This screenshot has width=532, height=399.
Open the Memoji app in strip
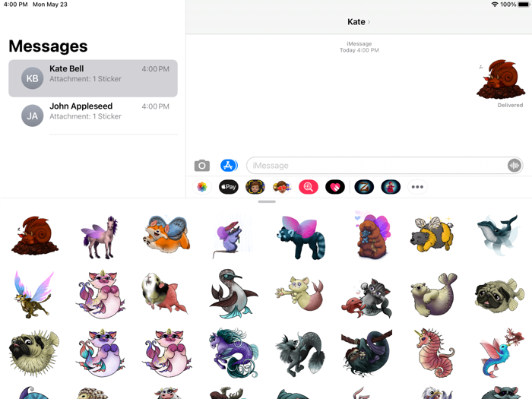[255, 187]
